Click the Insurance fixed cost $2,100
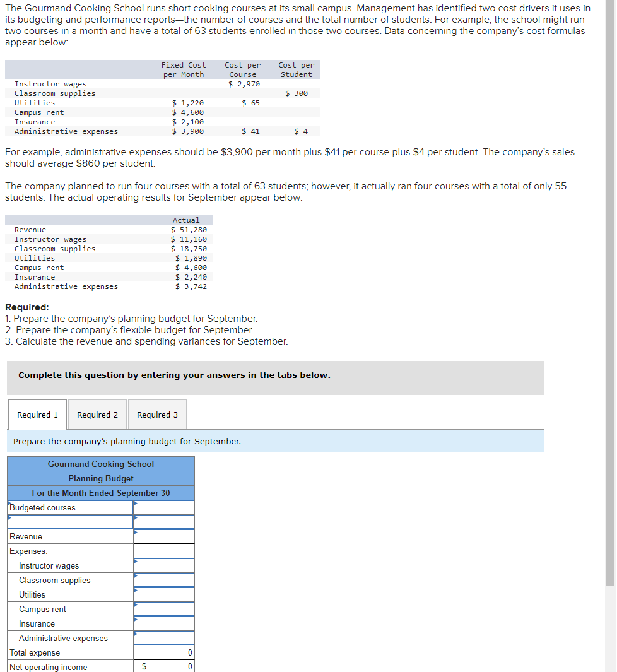 coord(188,122)
